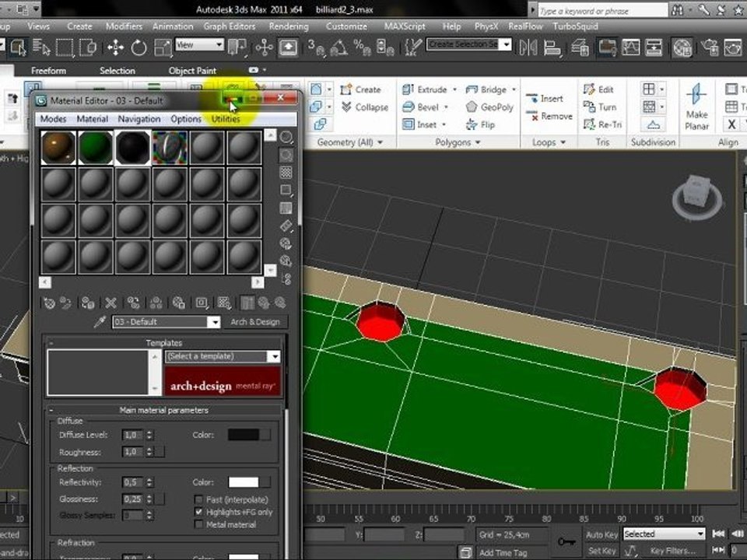Click the Bevel tool in ribbon

pos(426,107)
